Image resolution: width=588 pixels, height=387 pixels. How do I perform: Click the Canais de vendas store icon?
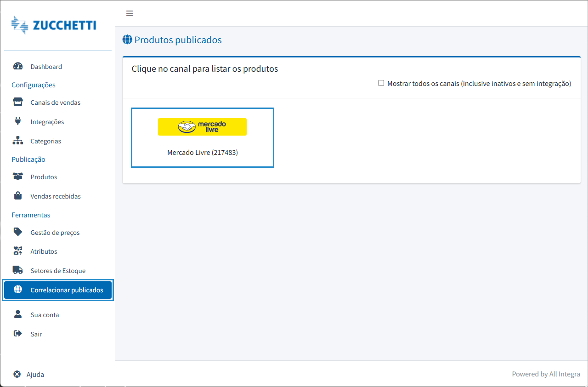pyautogui.click(x=18, y=102)
